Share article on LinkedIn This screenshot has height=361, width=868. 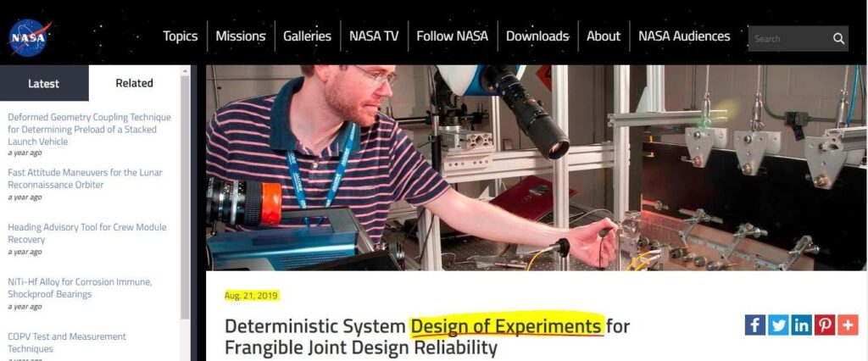pos(801,325)
